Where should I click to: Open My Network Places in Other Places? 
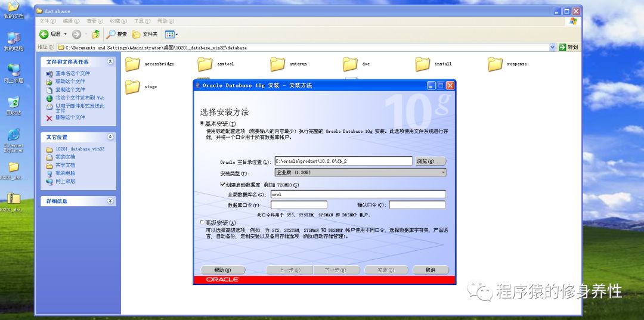point(61,181)
